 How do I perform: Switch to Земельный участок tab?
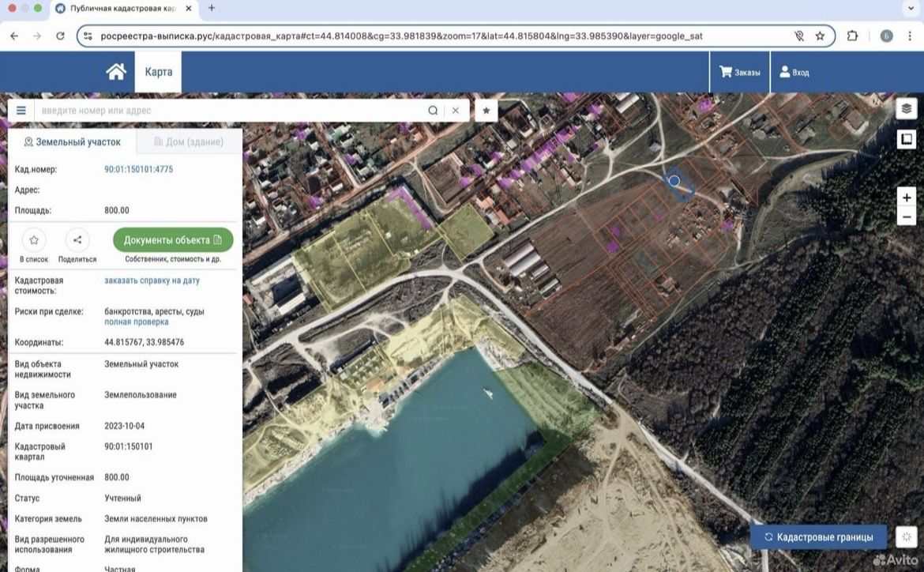pos(72,141)
